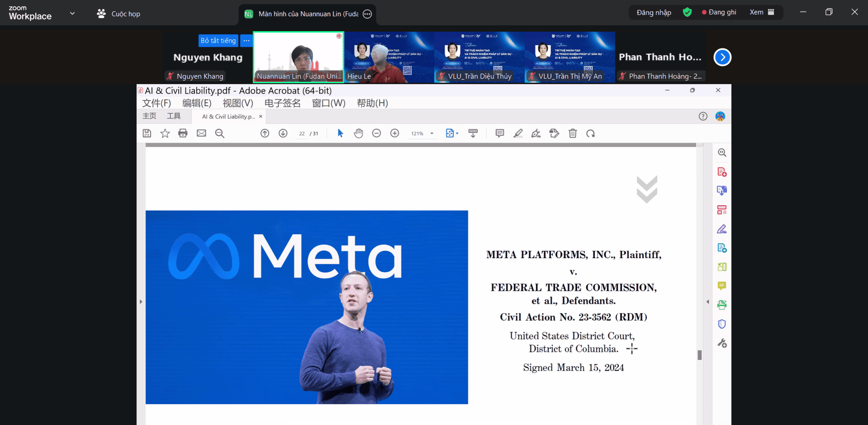
Task: Open Protect shield tool in right sidebar
Action: coord(722,324)
